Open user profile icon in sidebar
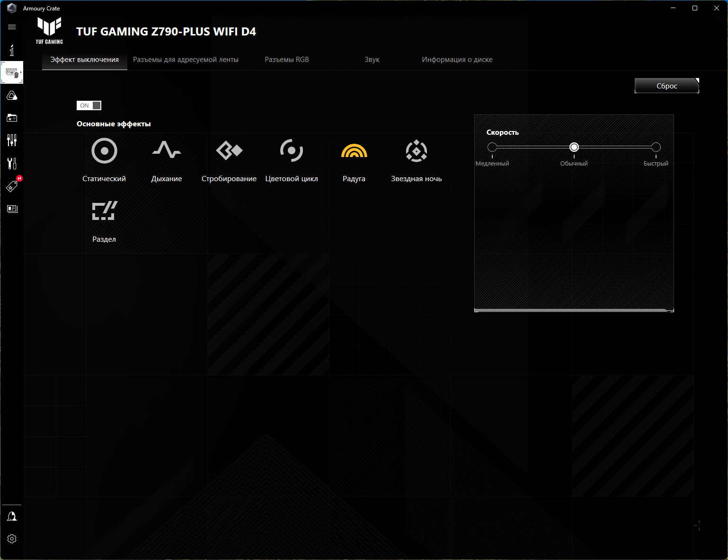Viewport: 728px width, 560px height. (x=12, y=516)
